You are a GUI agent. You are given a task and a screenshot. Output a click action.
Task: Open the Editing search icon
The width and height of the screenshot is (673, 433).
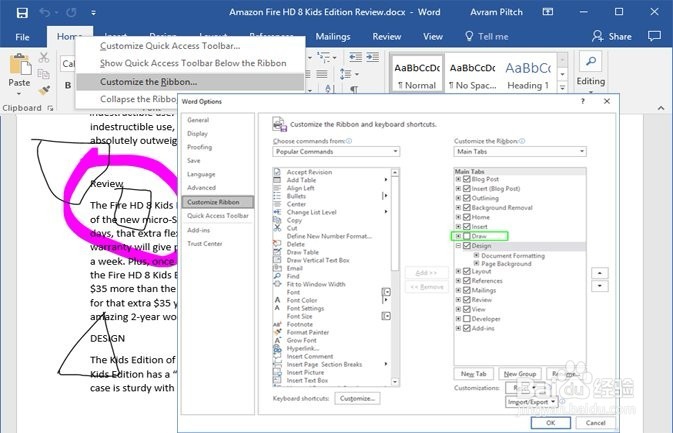(x=591, y=61)
